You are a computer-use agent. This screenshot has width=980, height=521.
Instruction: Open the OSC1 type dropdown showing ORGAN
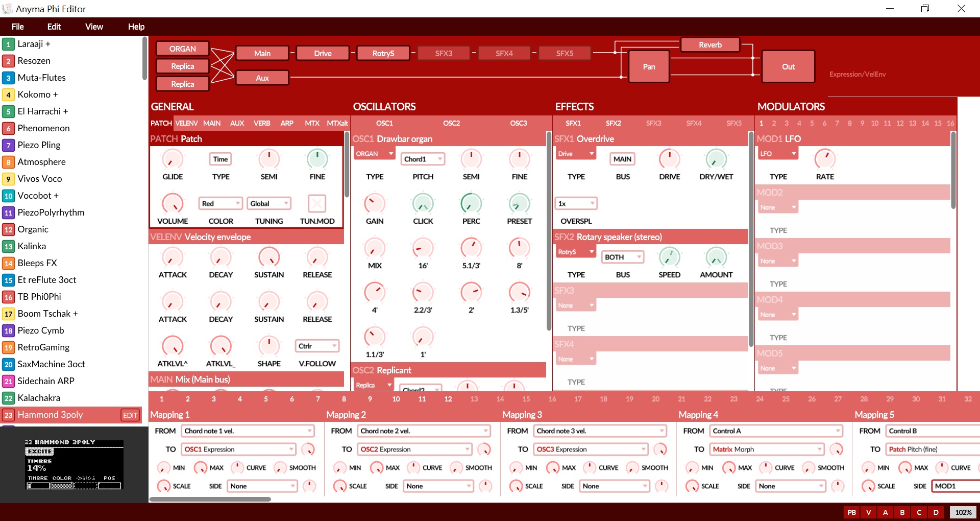375,154
